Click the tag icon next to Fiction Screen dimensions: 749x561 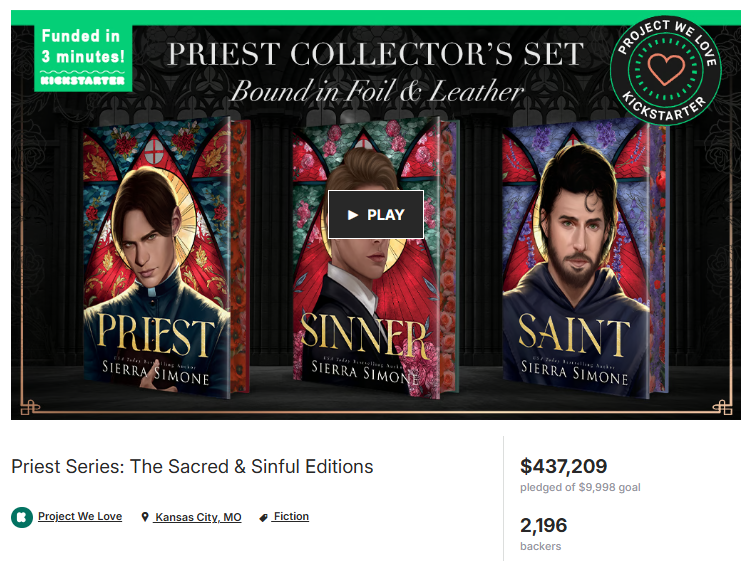[x=264, y=518]
